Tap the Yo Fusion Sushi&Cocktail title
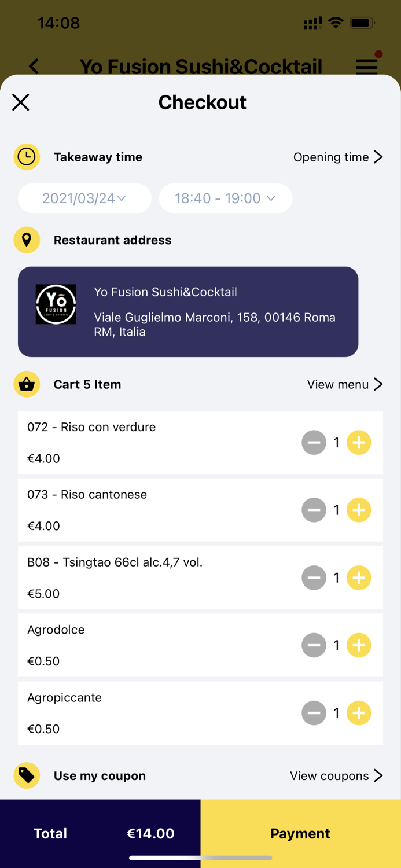 click(200, 66)
